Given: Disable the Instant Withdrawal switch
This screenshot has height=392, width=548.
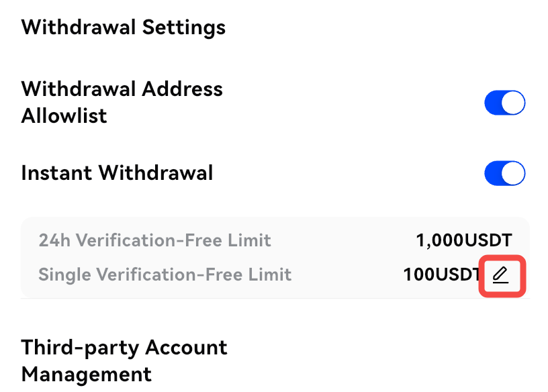Looking at the screenshot, I should coord(504,173).
